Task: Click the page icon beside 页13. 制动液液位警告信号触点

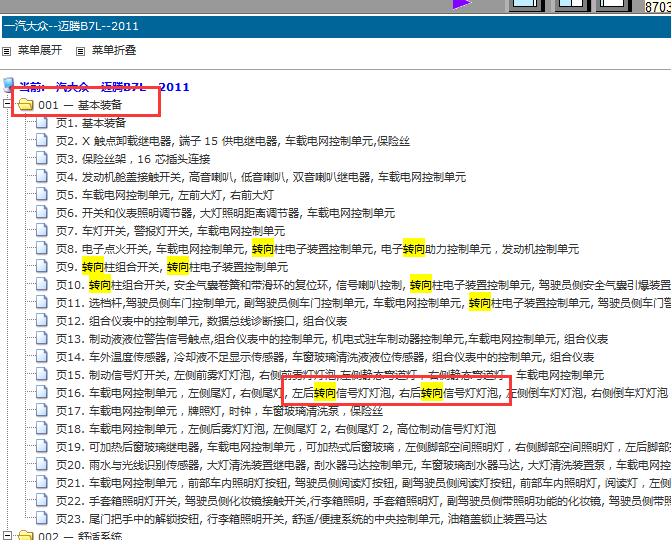Action: [x=42, y=338]
